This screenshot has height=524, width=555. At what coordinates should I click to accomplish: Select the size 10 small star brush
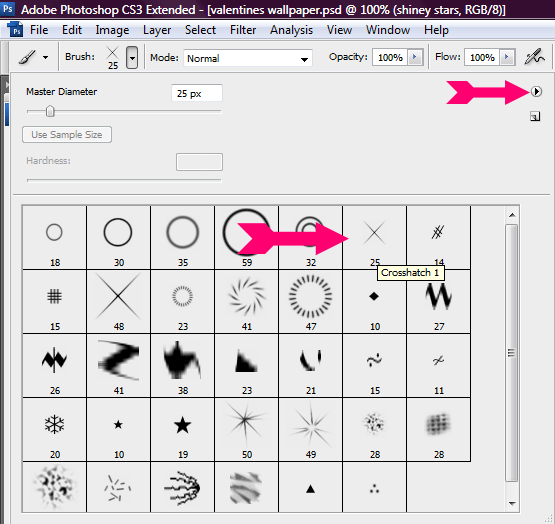(119, 430)
